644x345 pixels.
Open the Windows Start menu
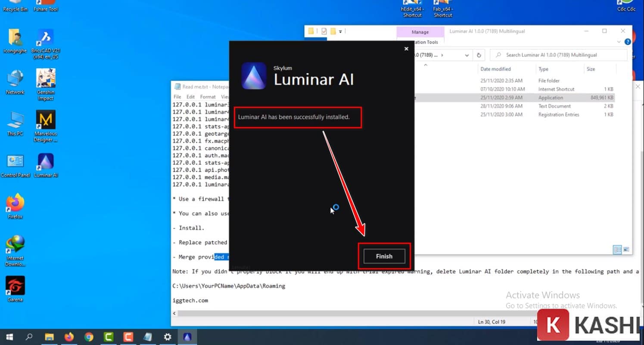click(9, 337)
